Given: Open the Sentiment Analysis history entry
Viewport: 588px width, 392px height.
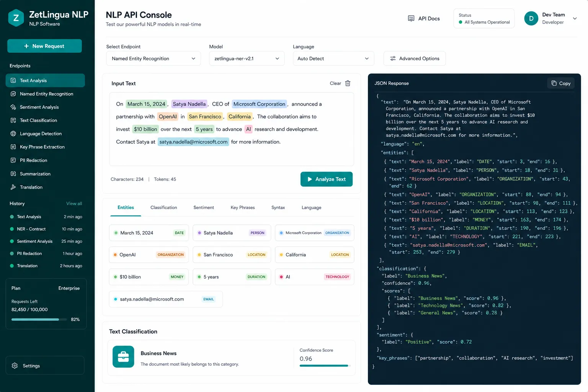Looking at the screenshot, I should pyautogui.click(x=46, y=241).
